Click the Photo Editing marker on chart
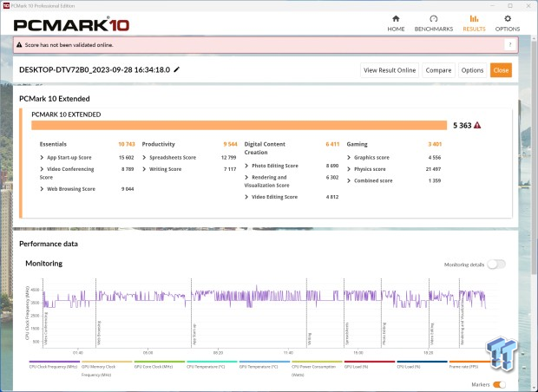 384,333
